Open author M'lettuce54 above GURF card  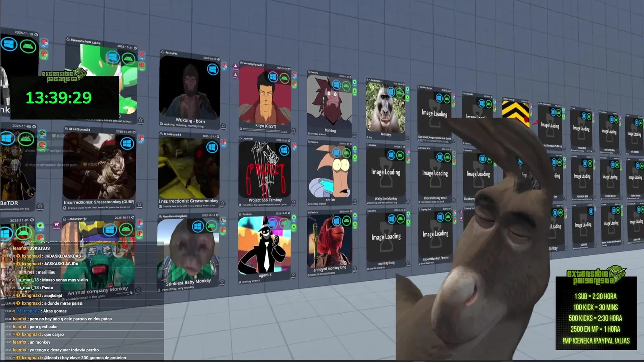click(x=79, y=129)
